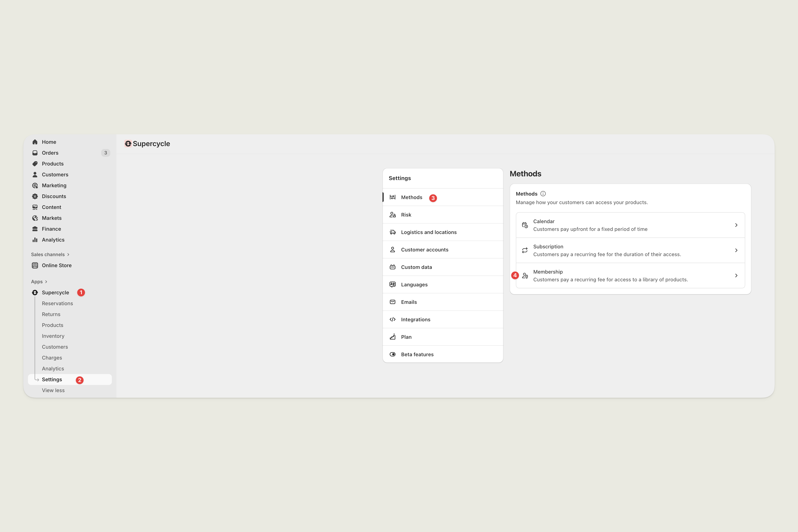Click the Beta features eye icon
The width and height of the screenshot is (798, 532).
coord(392,354)
